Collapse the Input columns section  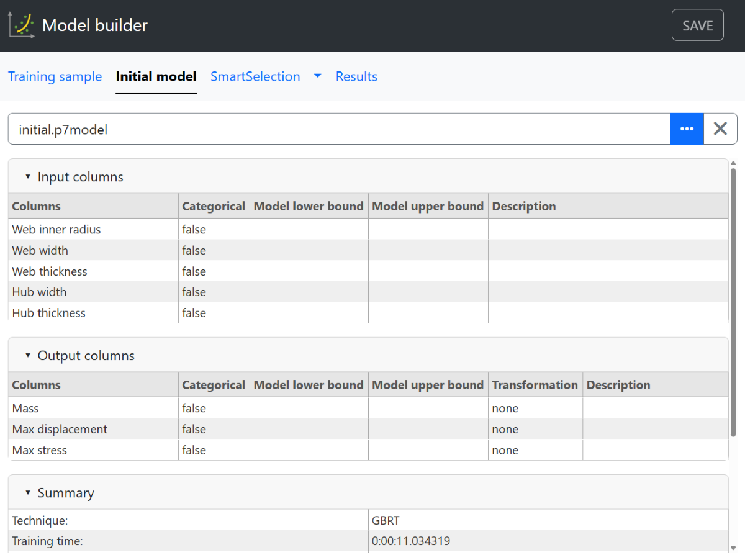[27, 176]
